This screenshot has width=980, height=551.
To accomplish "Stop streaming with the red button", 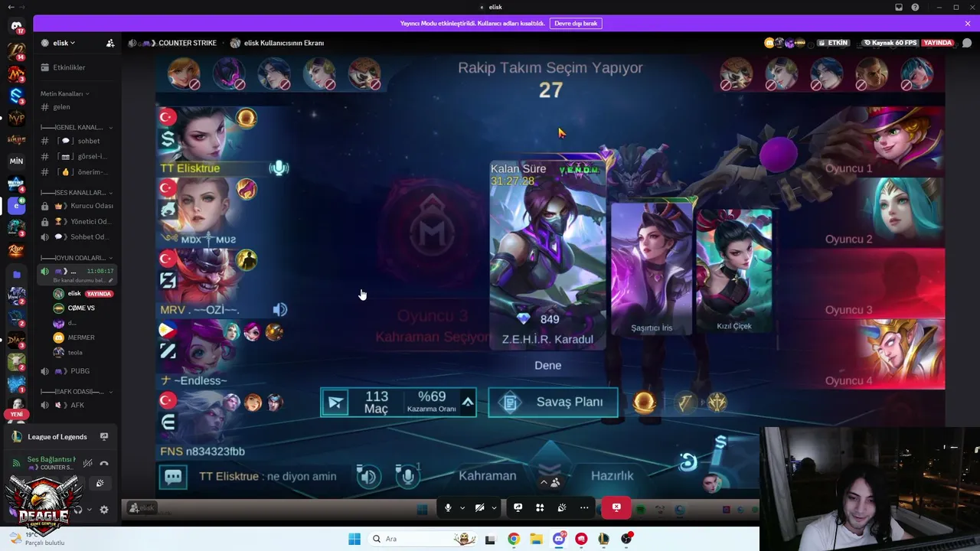I will pyautogui.click(x=616, y=507).
